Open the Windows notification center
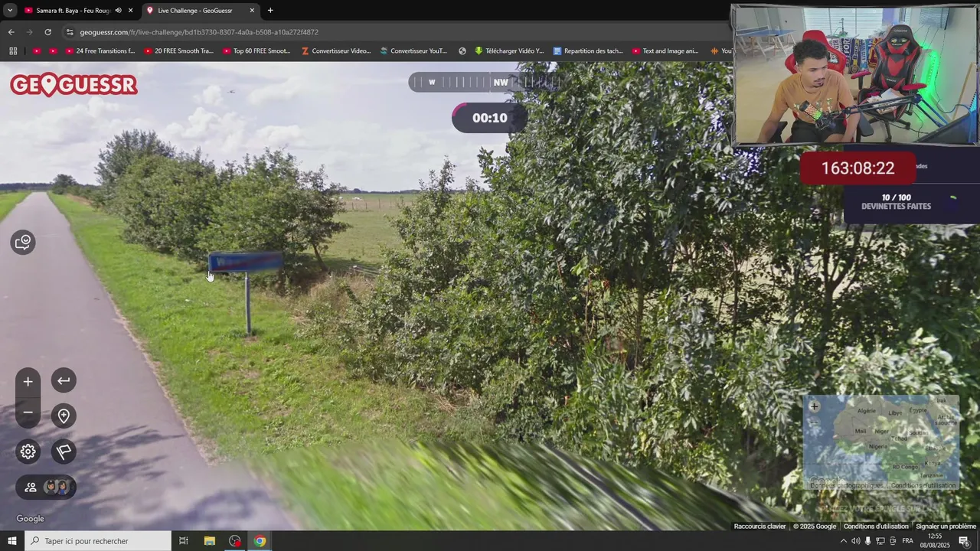The width and height of the screenshot is (980, 551). click(965, 541)
